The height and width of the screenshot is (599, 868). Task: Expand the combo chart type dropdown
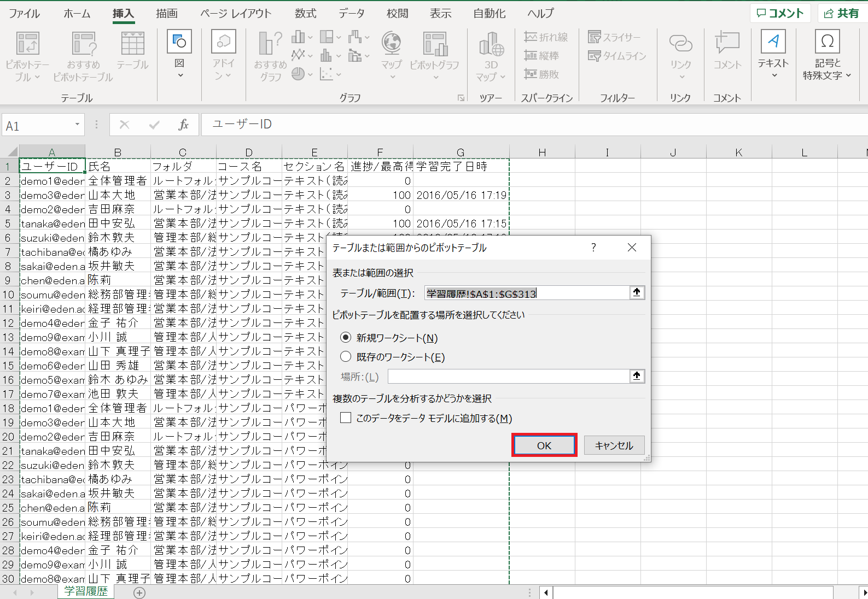tap(367, 56)
